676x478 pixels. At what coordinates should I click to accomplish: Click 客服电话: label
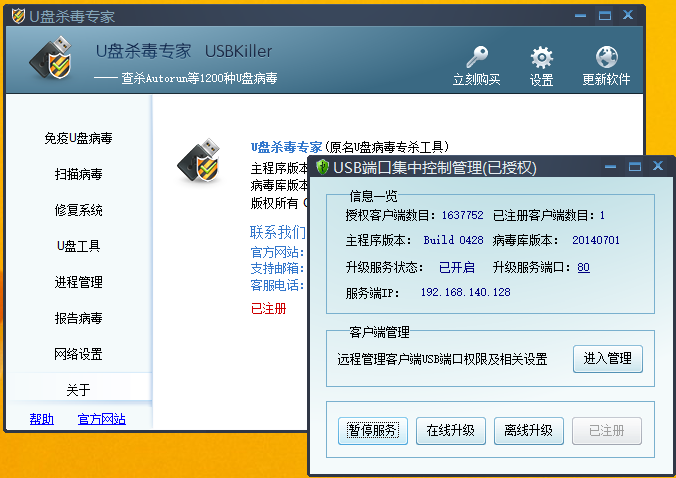point(278,285)
